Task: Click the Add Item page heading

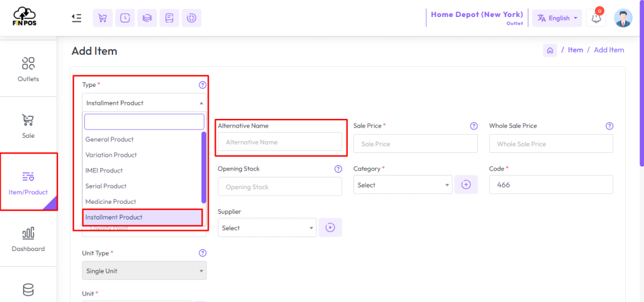Action: click(x=94, y=51)
